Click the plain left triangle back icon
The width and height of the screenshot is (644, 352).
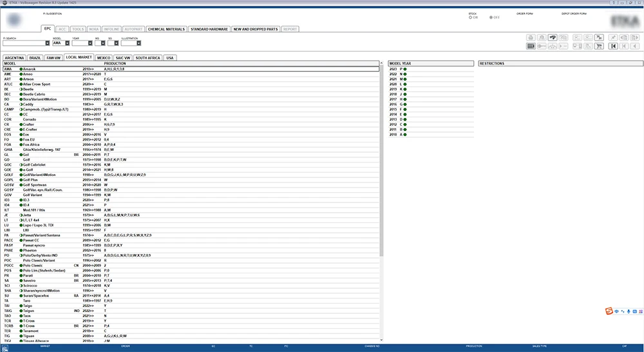coord(635,46)
